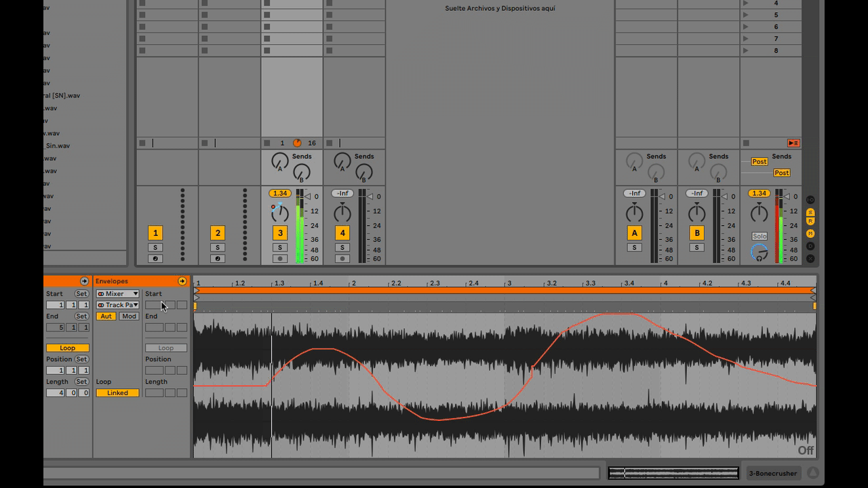
Task: Click the track 3 pan knob
Action: coord(279,213)
